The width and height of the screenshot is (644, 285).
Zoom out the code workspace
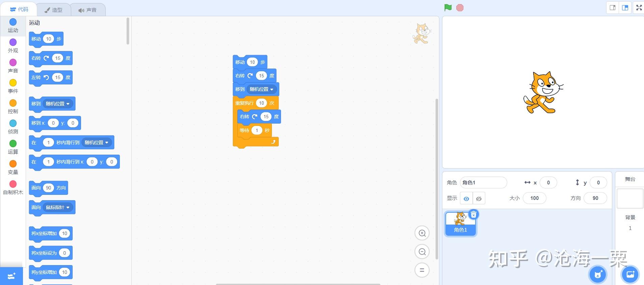422,252
